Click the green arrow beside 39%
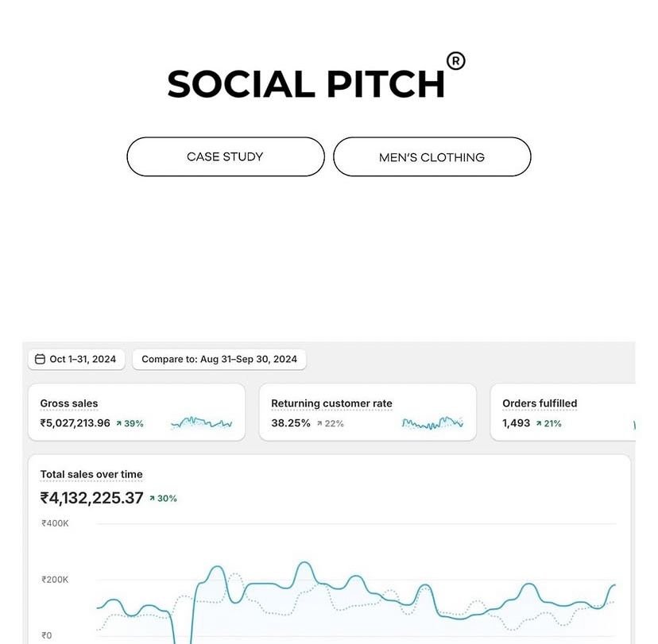This screenshot has width=658, height=644. pos(119,424)
